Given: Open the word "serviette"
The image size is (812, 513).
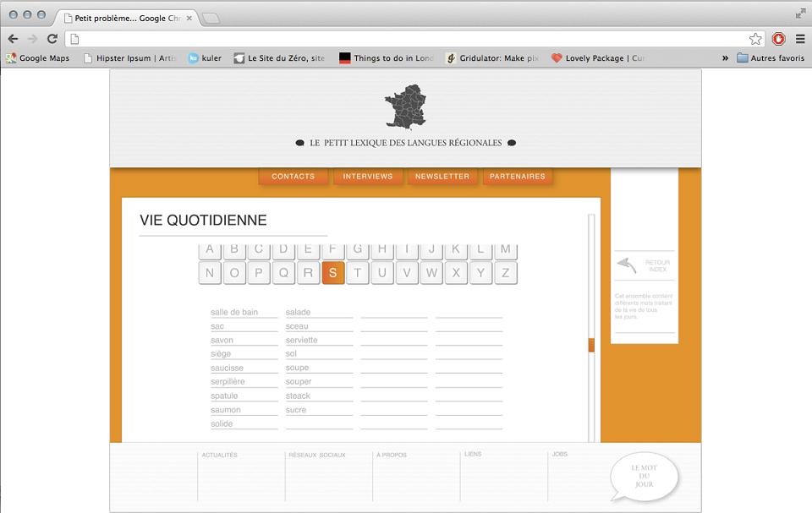Looking at the screenshot, I should (x=301, y=340).
